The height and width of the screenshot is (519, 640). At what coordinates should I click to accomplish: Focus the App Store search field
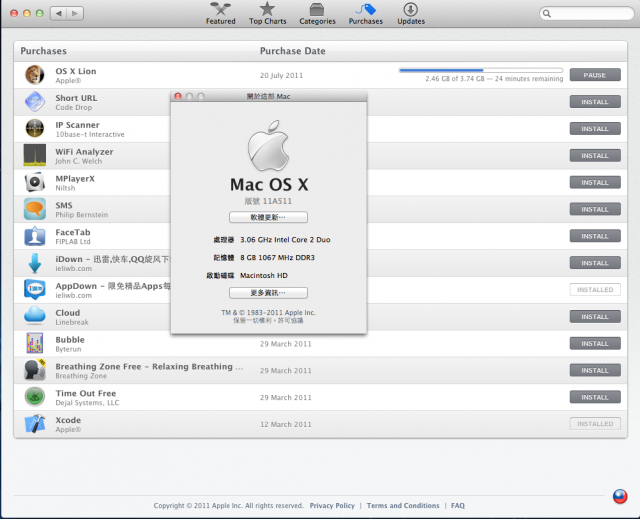587,13
